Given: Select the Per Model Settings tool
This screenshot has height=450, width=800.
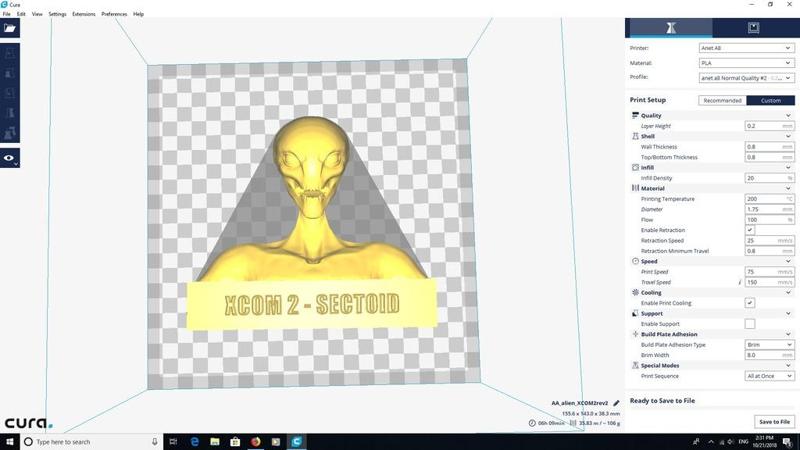Looking at the screenshot, I should coord(10,133).
